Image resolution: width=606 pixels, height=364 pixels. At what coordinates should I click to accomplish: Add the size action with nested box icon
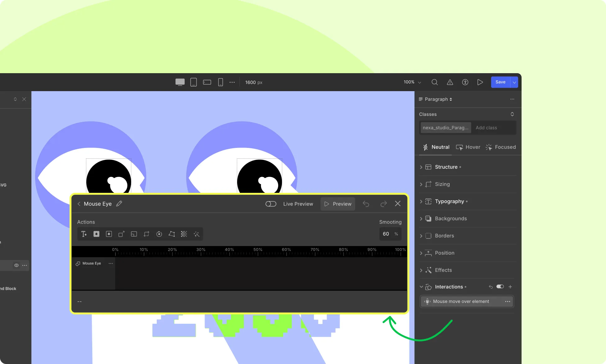click(x=134, y=234)
